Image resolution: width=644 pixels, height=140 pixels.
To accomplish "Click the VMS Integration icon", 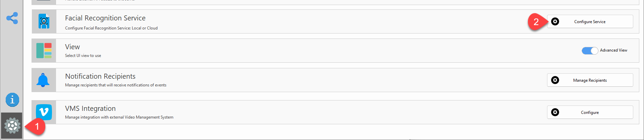I will 44,112.
